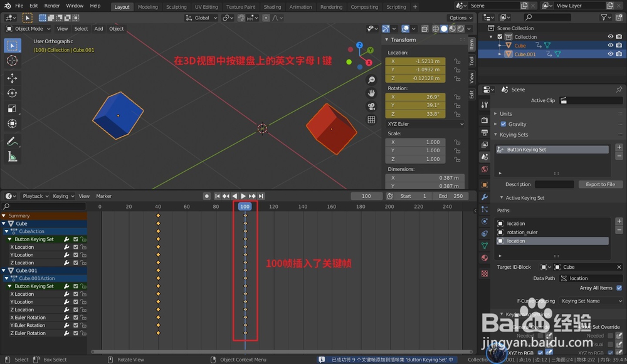The width and height of the screenshot is (627, 364).
Task: Open the Output properties tab icon
Action: click(485, 132)
